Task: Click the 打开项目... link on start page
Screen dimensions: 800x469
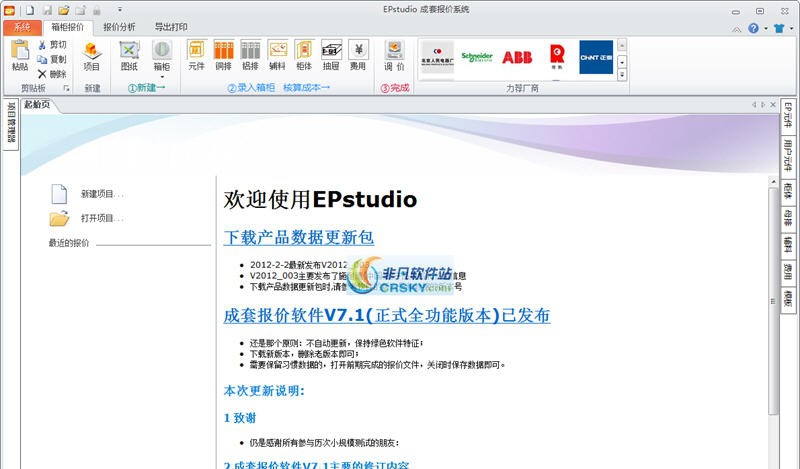Action: pos(102,218)
